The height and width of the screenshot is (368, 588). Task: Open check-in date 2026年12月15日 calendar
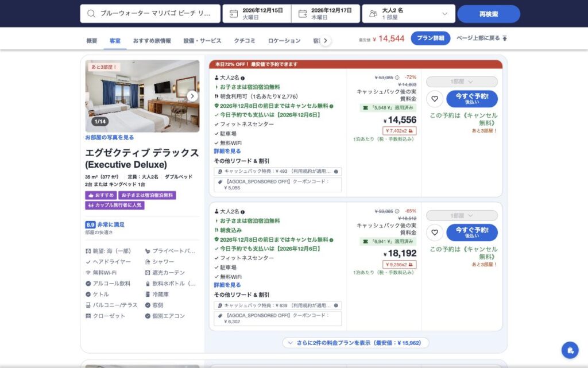(257, 14)
